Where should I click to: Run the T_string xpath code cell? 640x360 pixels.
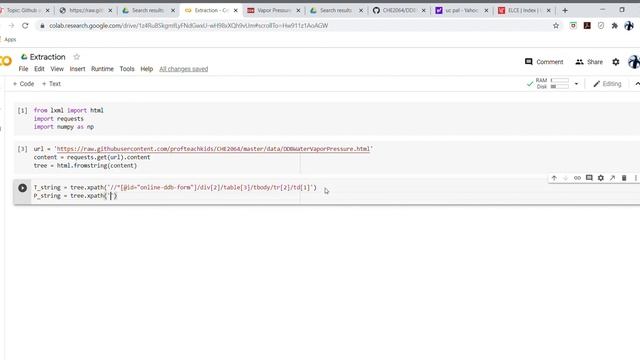22,188
